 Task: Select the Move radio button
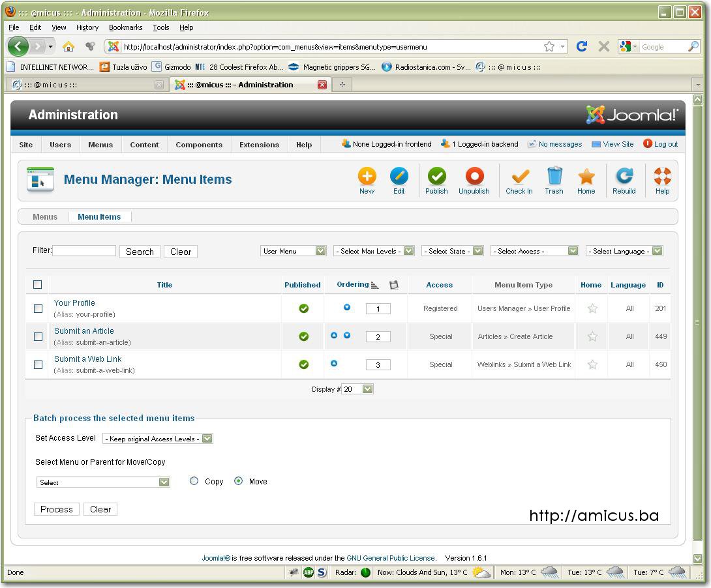click(239, 481)
